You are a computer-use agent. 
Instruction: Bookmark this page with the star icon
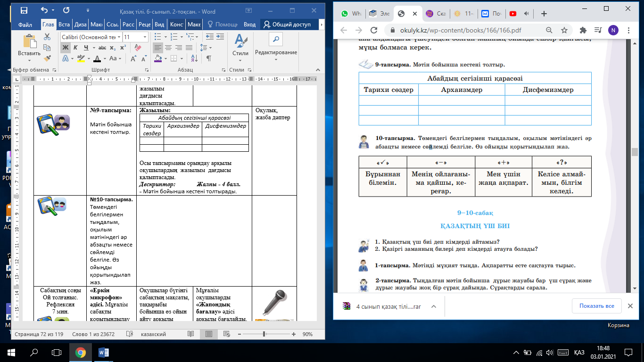564,30
